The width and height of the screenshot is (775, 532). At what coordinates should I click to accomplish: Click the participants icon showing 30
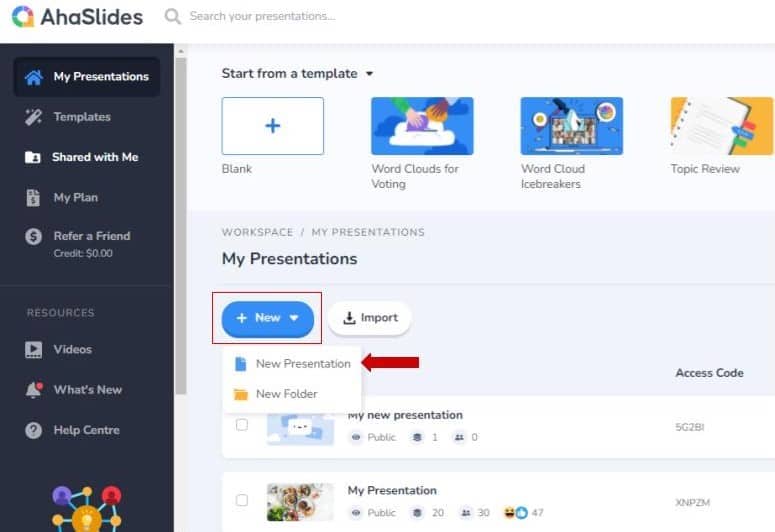tap(466, 513)
